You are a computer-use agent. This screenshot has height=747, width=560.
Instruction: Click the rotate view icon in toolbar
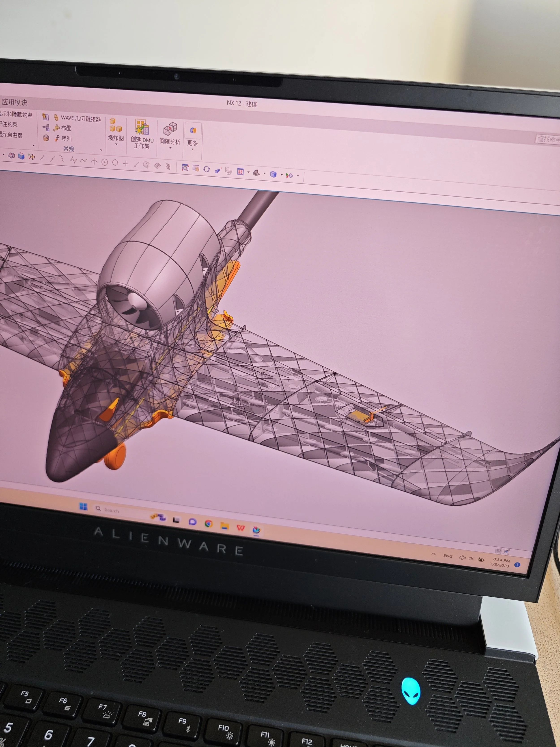207,169
